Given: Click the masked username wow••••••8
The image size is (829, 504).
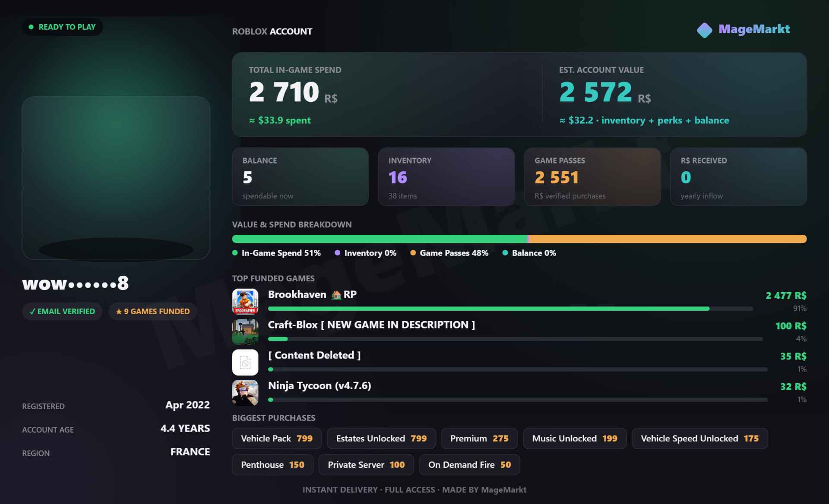Looking at the screenshot, I should (76, 283).
